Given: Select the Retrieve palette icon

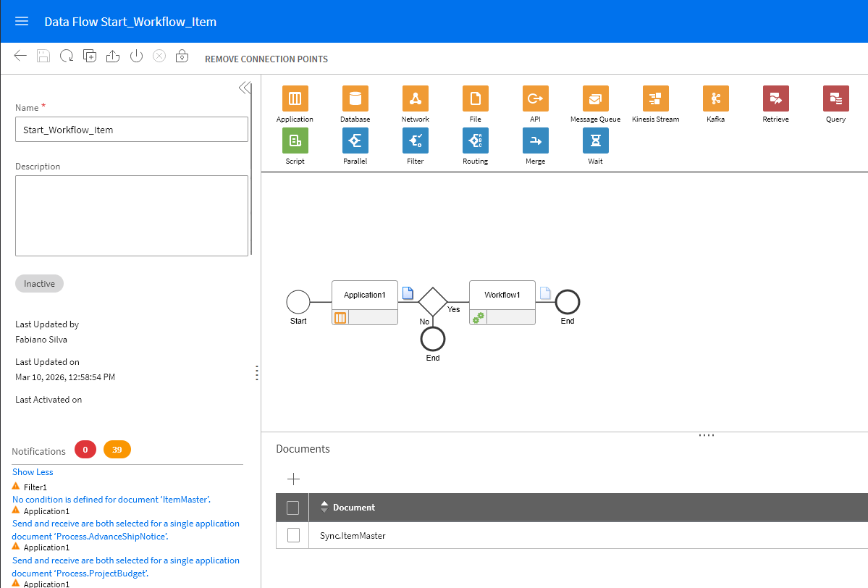Looking at the screenshot, I should point(775,98).
